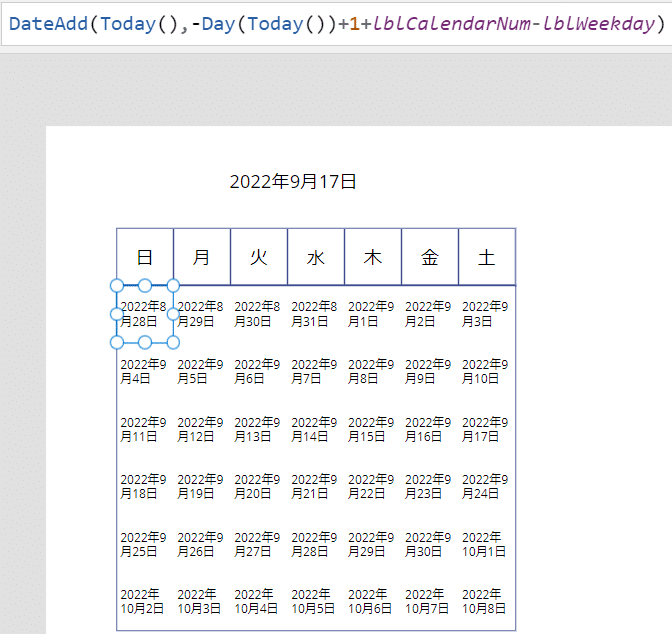Click the calendar cell 2022年9月20日
This screenshot has width=672, height=634.
259,487
